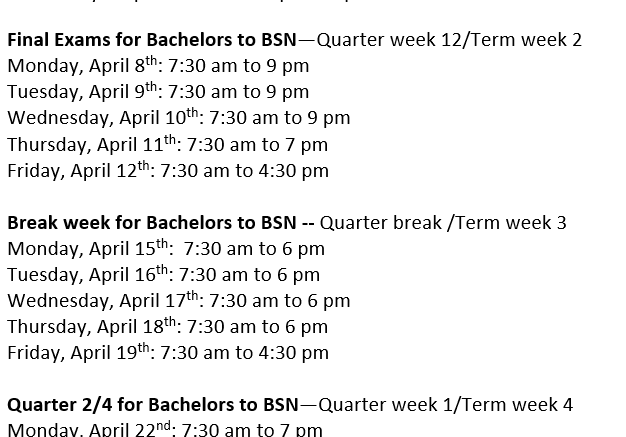Click the text 'Quarter week 1/Term week 4'

(446, 405)
